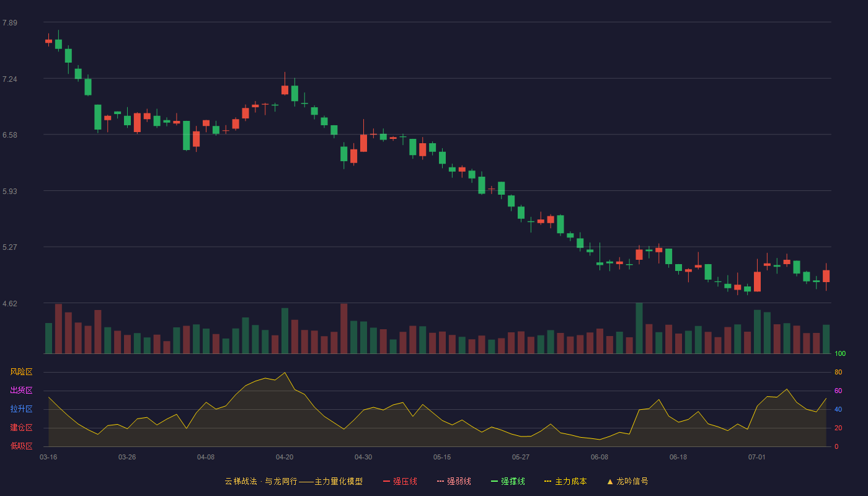Click the red 0 indicator scale value
This screenshot has height=496, width=868.
[836, 446]
